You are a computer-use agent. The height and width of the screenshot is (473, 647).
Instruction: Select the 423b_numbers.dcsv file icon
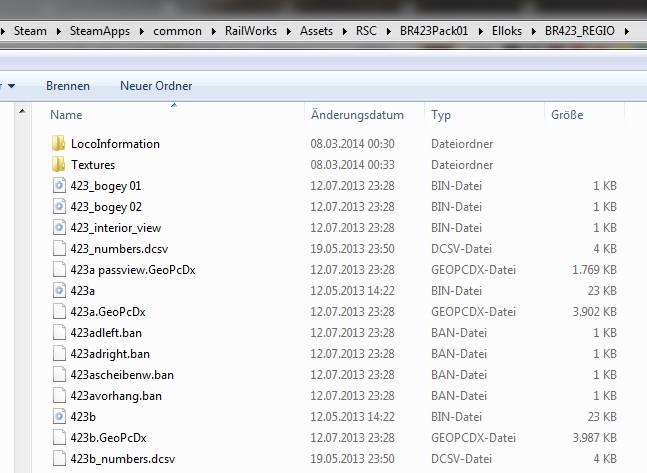pos(59,459)
